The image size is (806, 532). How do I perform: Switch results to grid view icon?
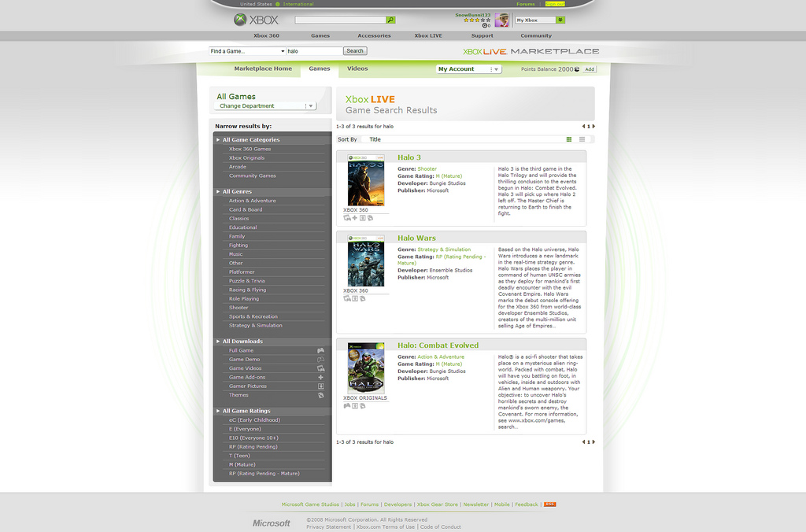click(569, 139)
